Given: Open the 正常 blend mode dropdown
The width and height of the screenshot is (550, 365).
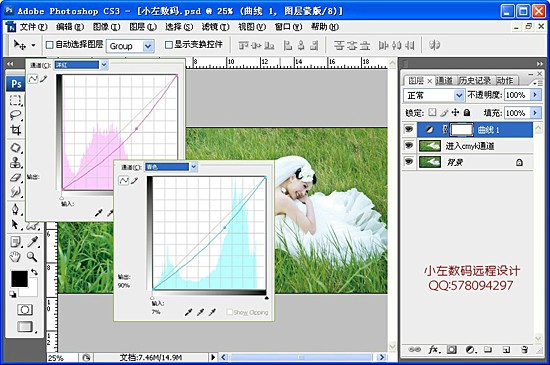Looking at the screenshot, I should coord(459,95).
